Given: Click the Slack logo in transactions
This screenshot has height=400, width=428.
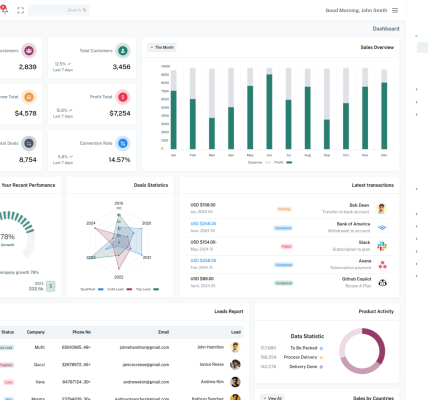Looking at the screenshot, I should [x=382, y=246].
